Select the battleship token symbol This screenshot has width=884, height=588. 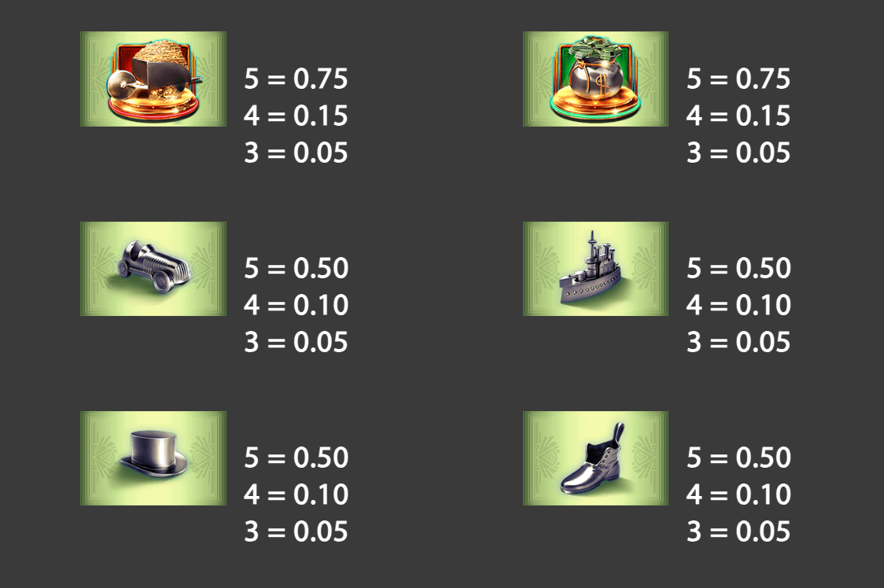point(596,268)
